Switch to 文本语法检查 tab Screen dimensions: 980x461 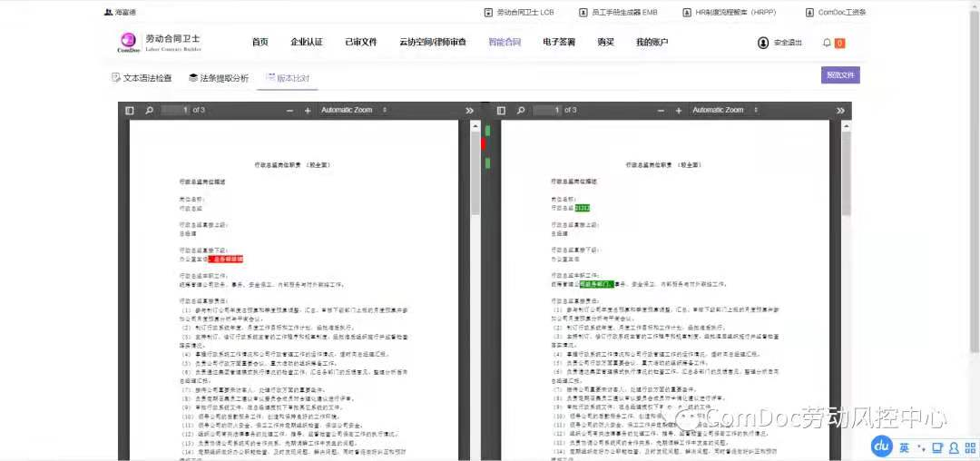coord(141,78)
